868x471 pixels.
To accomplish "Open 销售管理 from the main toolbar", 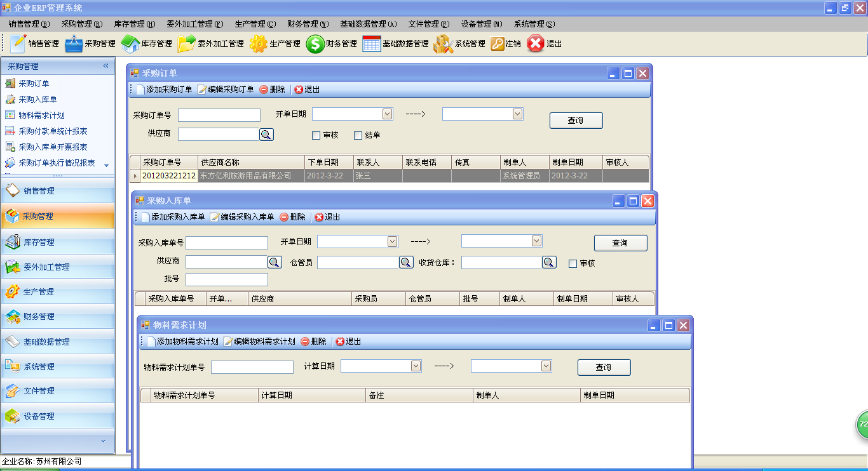I will 36,44.
